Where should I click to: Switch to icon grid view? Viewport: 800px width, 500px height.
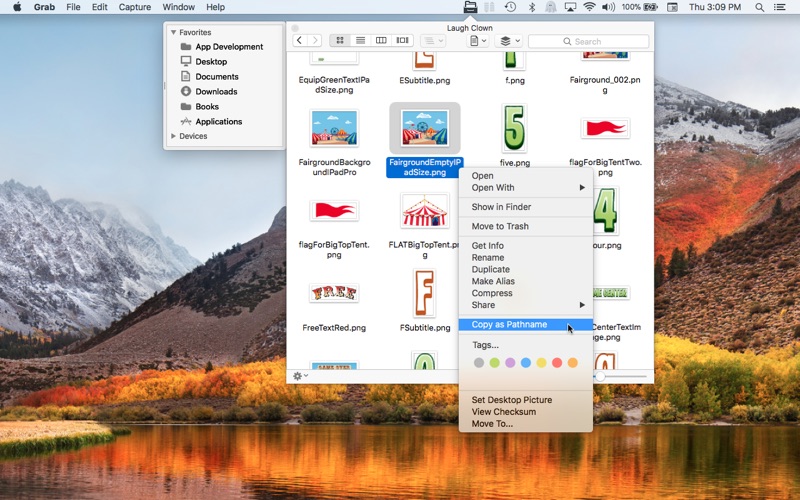[340, 41]
